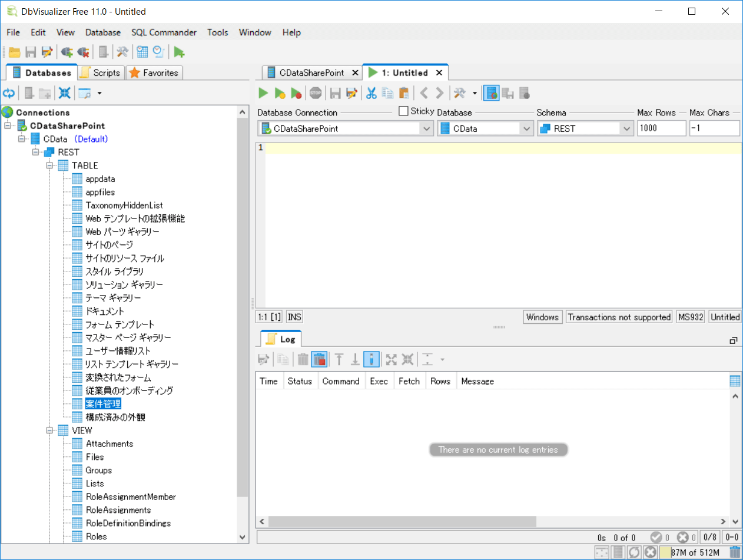Click the Max Rows input field

pos(661,128)
